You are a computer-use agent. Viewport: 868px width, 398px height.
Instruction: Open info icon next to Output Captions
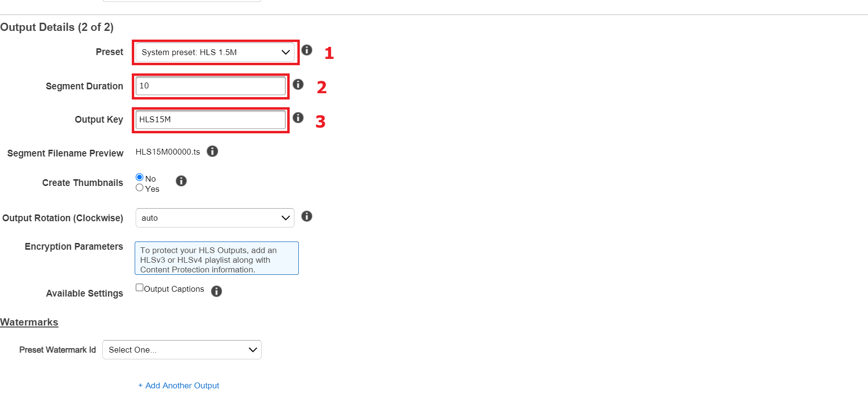[x=216, y=291]
